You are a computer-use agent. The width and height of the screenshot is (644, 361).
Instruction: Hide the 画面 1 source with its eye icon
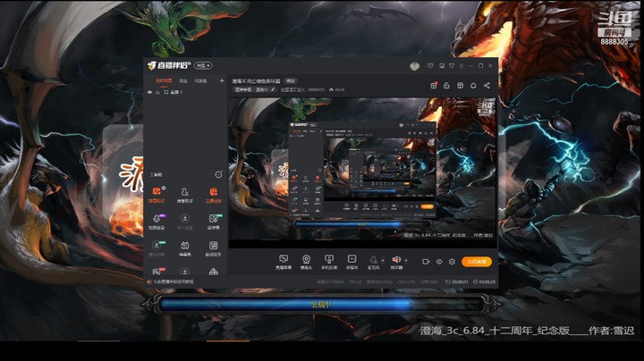149,92
